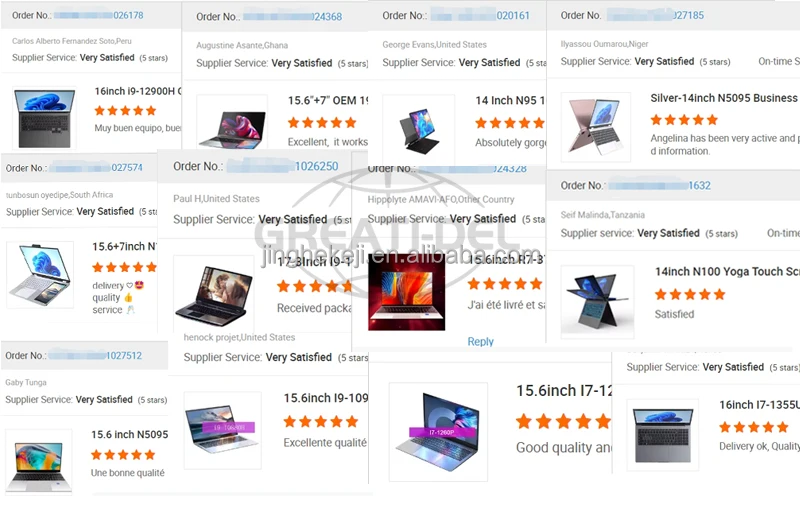Screen dimensions: 800x512
Task: Click the 15.6 inch N5095 product title
Action: tap(130, 434)
